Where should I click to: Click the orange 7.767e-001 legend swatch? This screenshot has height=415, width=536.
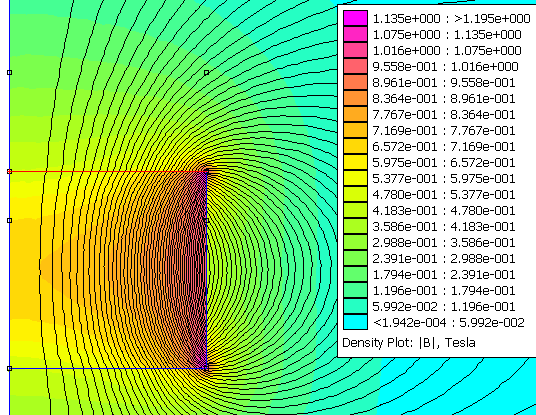(355, 114)
